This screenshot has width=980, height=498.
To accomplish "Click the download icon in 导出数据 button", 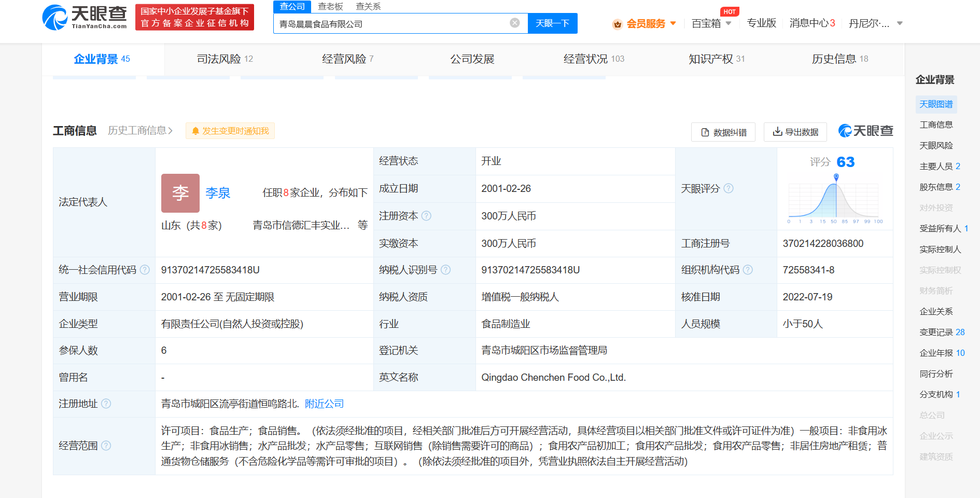I will (x=777, y=132).
